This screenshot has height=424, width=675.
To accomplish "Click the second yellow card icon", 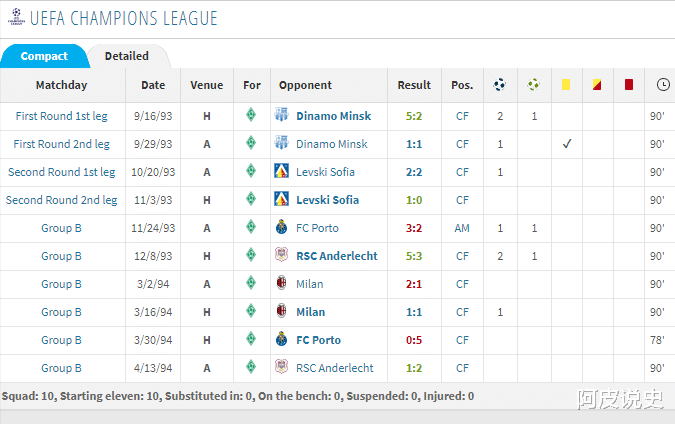I will pyautogui.click(x=597, y=85).
